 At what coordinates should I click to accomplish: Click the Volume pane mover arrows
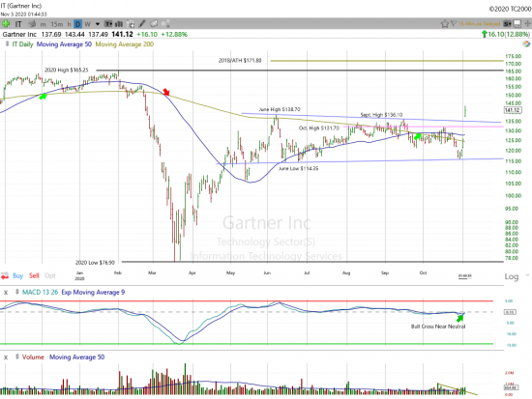point(17,356)
